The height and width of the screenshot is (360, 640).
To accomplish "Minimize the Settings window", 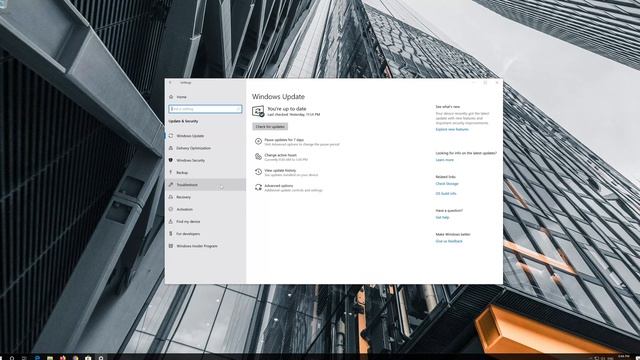I will (474, 82).
